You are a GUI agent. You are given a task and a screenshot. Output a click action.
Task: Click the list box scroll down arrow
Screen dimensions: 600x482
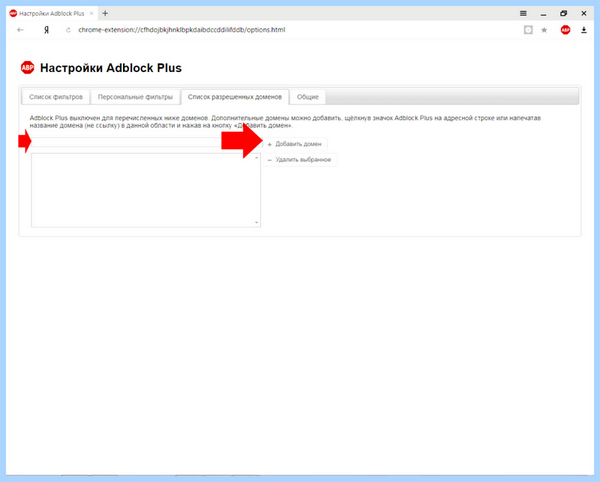point(256,222)
